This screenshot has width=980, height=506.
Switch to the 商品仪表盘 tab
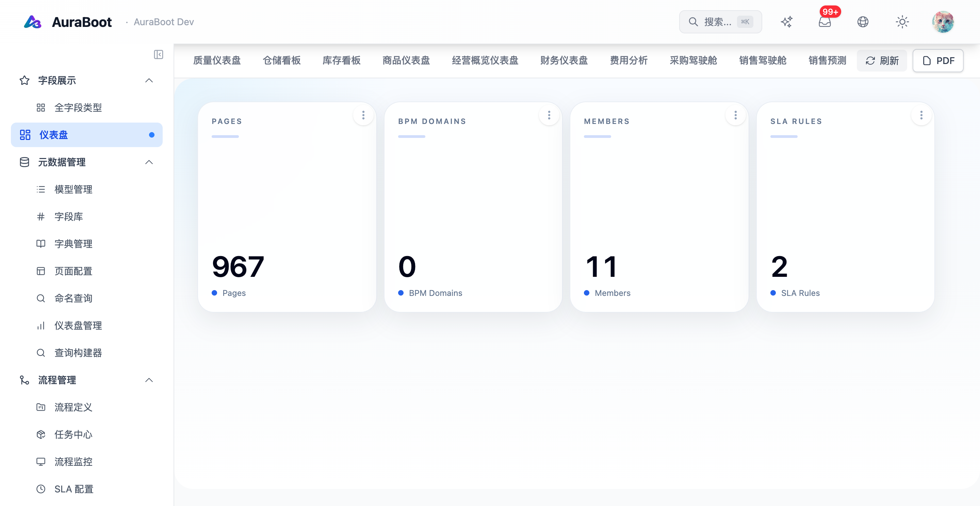click(406, 61)
